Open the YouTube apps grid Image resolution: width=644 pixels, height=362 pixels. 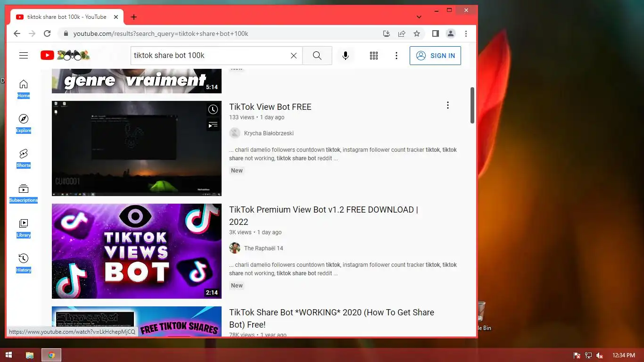tap(374, 56)
